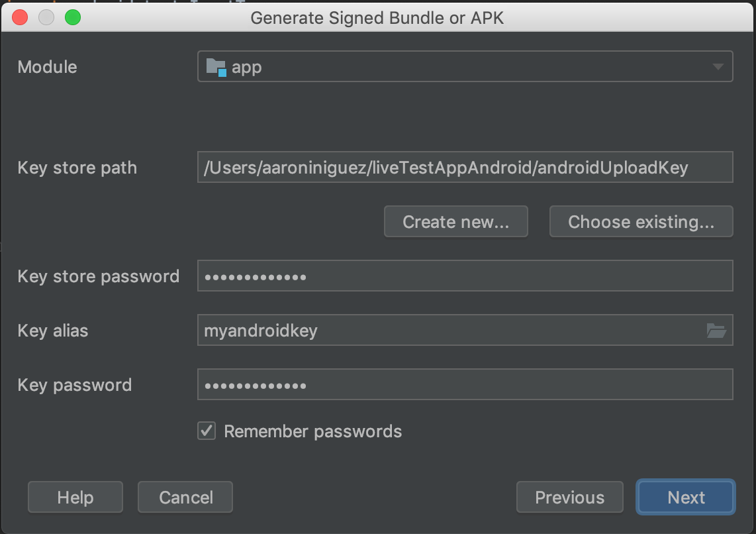Click into the Key password field
Image resolution: width=756 pixels, height=534 pixels.
(465, 385)
